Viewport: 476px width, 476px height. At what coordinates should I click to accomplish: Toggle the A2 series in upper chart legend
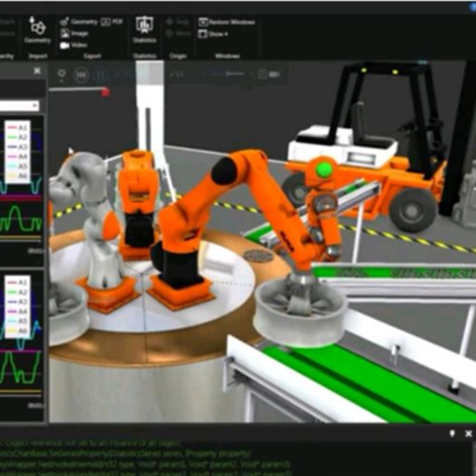(x=18, y=137)
